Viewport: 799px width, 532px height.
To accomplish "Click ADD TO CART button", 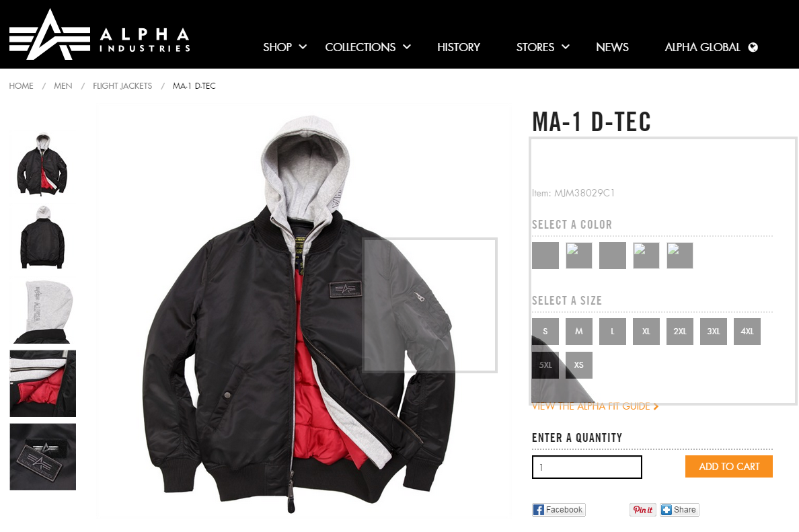I will point(728,466).
